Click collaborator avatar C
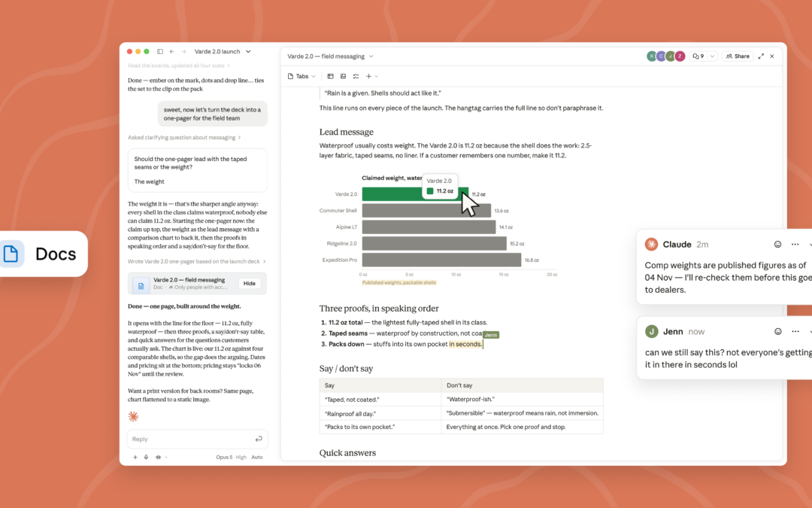 (x=662, y=56)
